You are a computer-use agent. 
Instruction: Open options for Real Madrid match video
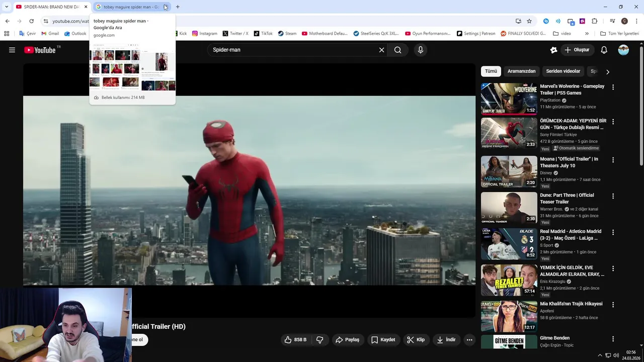(613, 232)
